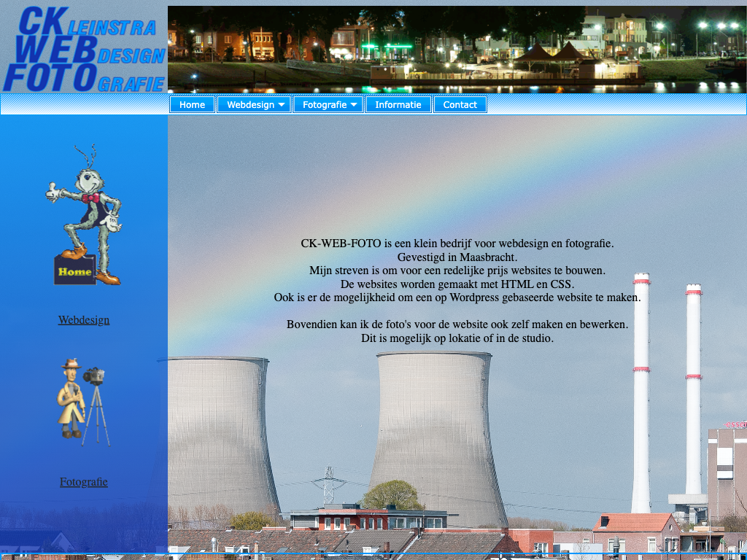Viewport: 747px width, 560px height.
Task: Click the night harbor banner photo
Action: point(457,49)
